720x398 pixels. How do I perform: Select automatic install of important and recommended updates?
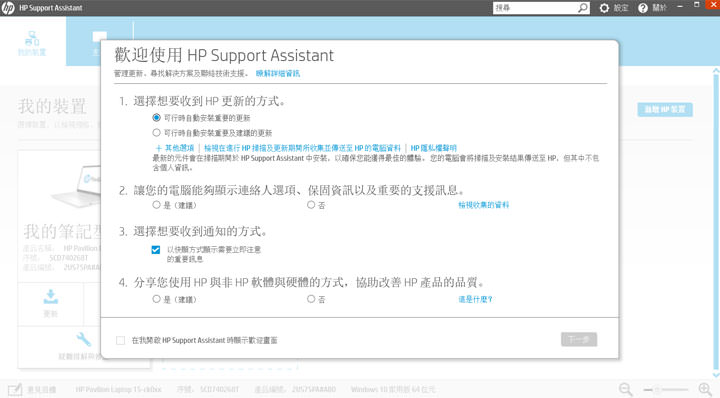[156, 132]
